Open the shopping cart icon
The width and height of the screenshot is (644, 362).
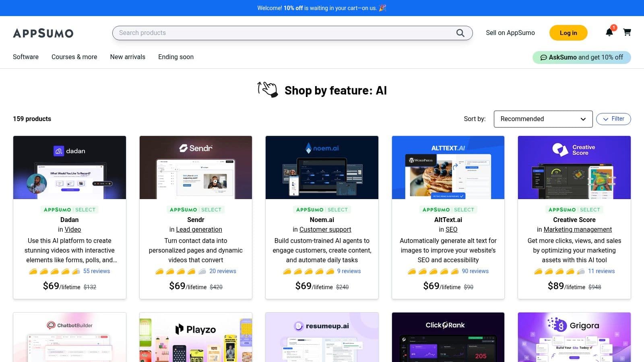click(x=627, y=33)
